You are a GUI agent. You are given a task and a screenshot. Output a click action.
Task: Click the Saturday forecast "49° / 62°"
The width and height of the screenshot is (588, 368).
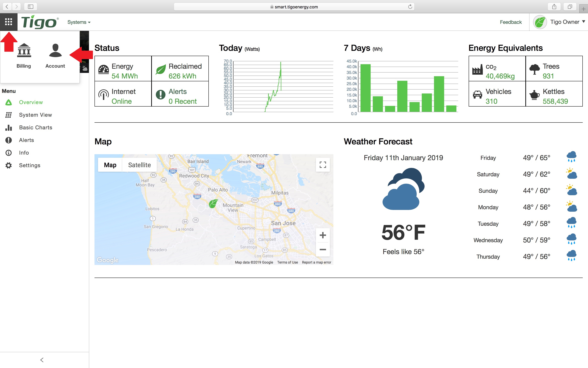[537, 174]
